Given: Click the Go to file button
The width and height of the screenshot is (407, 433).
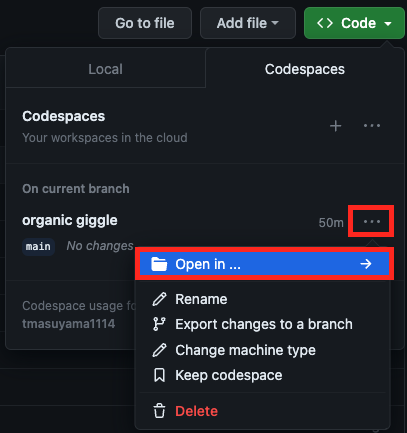Looking at the screenshot, I should (145, 23).
